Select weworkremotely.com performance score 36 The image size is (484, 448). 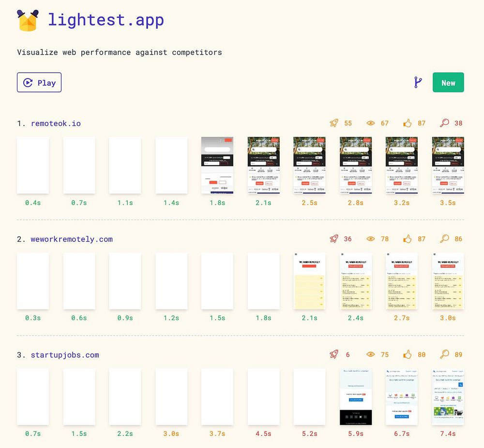point(348,239)
